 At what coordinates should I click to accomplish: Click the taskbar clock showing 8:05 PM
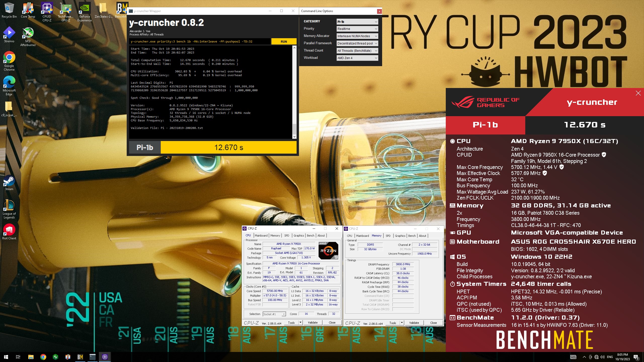(623, 357)
